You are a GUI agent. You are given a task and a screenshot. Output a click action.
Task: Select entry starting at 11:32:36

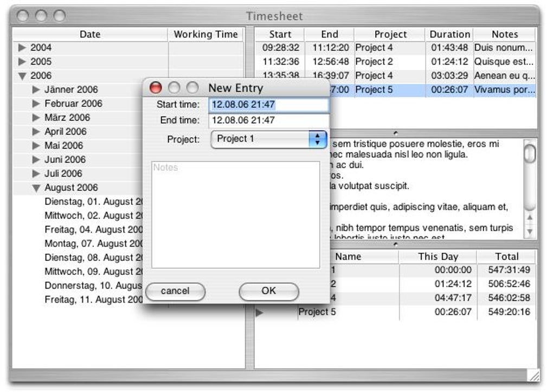tap(395, 62)
